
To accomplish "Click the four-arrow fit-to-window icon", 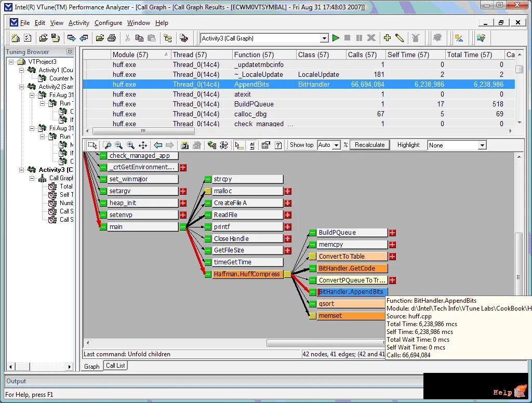I will pyautogui.click(x=143, y=145).
